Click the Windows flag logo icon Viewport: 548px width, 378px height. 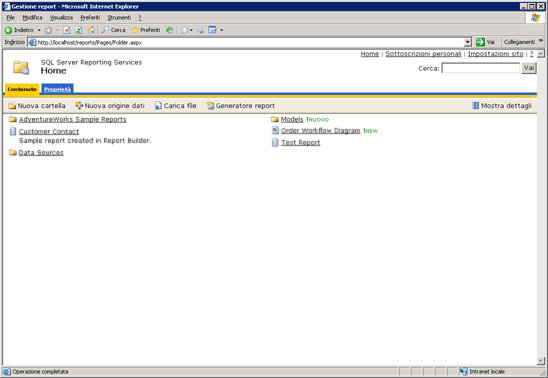click(535, 18)
